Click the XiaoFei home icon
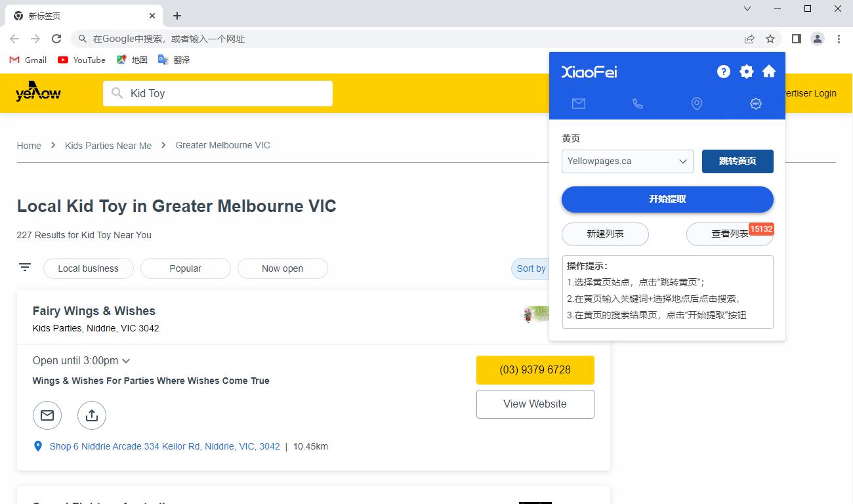853x504 pixels. [x=768, y=72]
